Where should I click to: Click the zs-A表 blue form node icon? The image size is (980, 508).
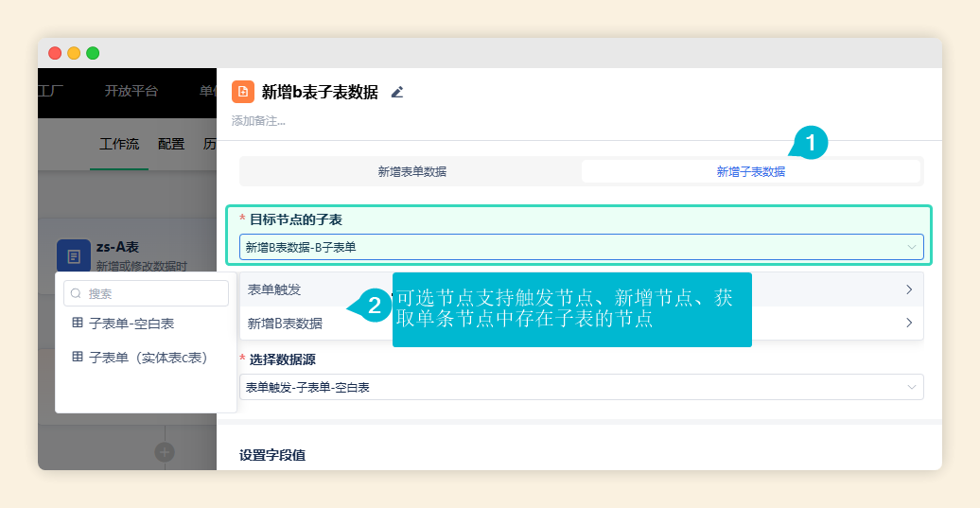(x=73, y=255)
